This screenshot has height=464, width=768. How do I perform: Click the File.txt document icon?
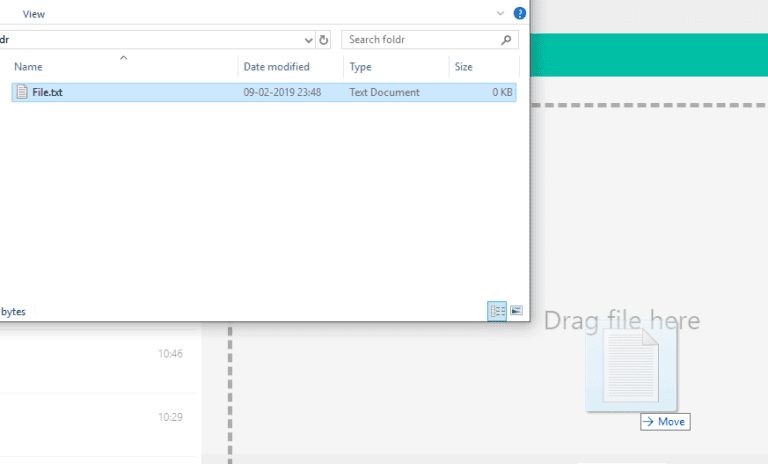pyautogui.click(x=21, y=92)
